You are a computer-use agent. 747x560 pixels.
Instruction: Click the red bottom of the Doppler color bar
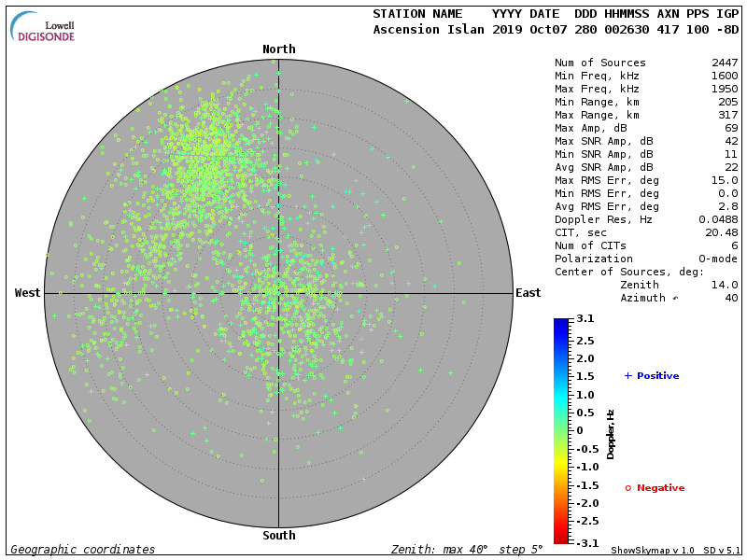(x=560, y=538)
